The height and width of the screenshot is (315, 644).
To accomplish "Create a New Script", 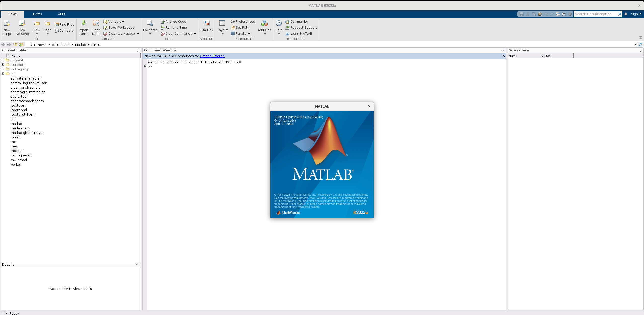I will 7,28.
